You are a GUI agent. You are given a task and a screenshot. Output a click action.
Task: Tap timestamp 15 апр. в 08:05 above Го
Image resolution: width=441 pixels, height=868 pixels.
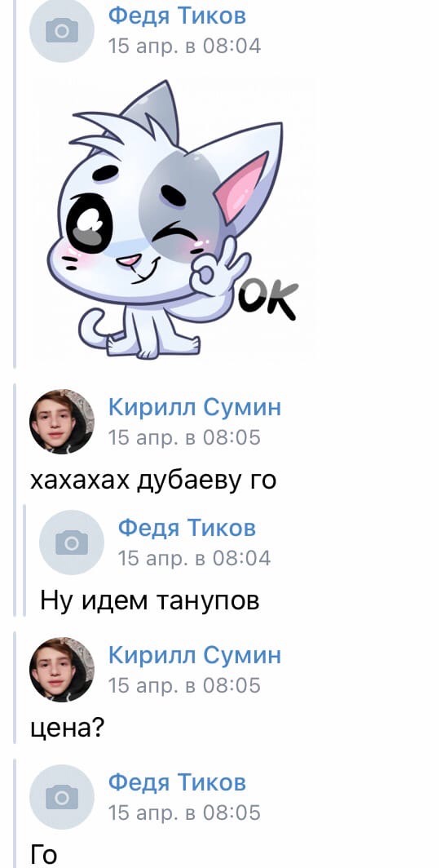coord(184,813)
